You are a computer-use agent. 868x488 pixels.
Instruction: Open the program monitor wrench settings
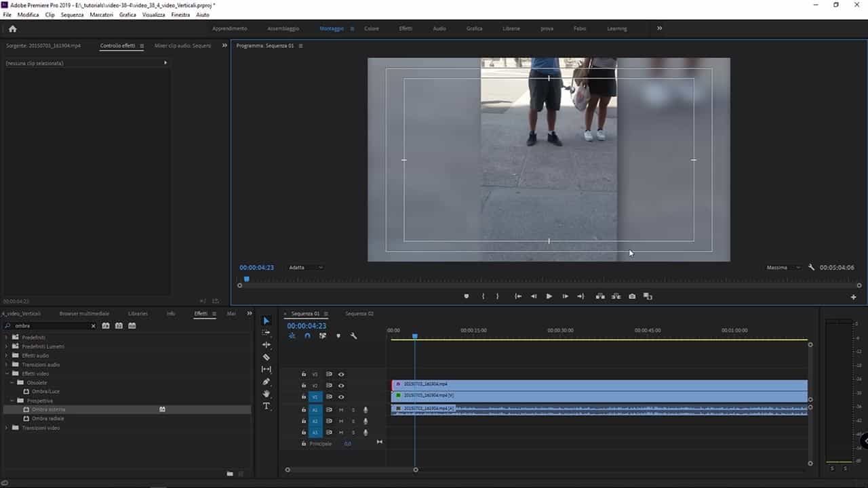pos(811,268)
